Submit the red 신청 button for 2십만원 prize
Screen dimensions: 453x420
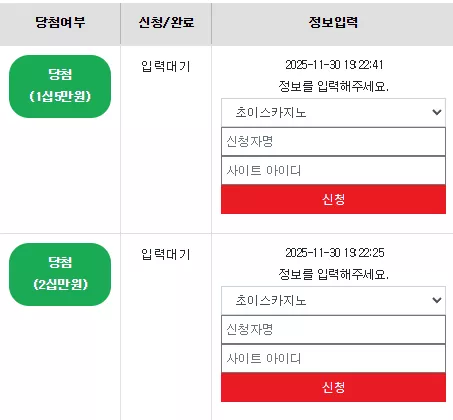point(333,387)
